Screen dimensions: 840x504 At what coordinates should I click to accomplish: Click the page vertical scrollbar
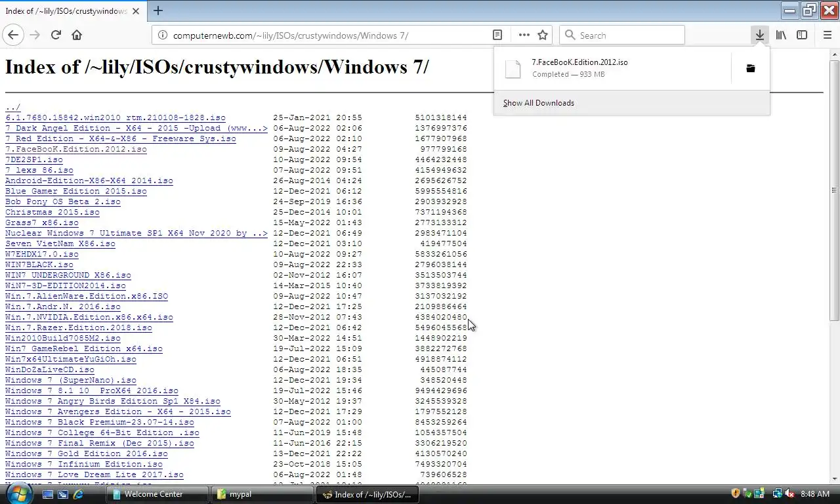coord(834,190)
